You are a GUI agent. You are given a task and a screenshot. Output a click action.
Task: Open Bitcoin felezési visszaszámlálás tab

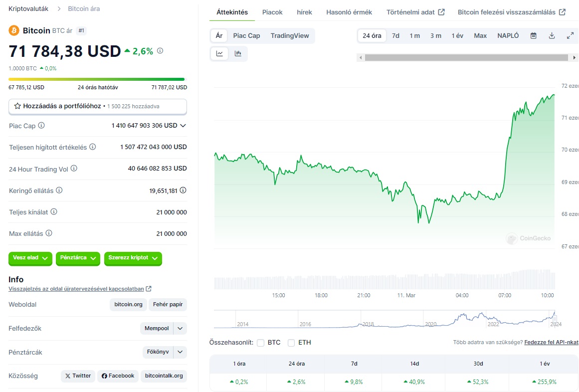(512, 12)
